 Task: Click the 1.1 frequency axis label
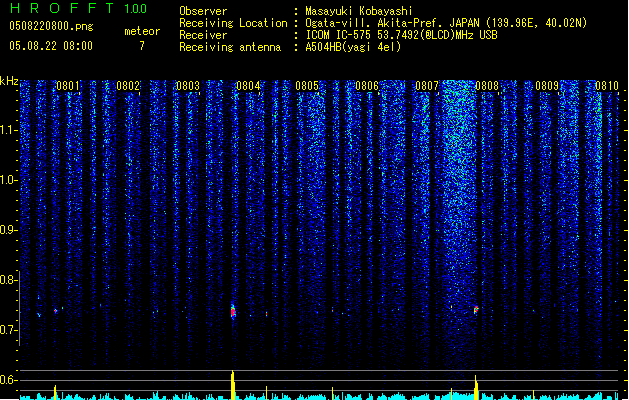8,130
